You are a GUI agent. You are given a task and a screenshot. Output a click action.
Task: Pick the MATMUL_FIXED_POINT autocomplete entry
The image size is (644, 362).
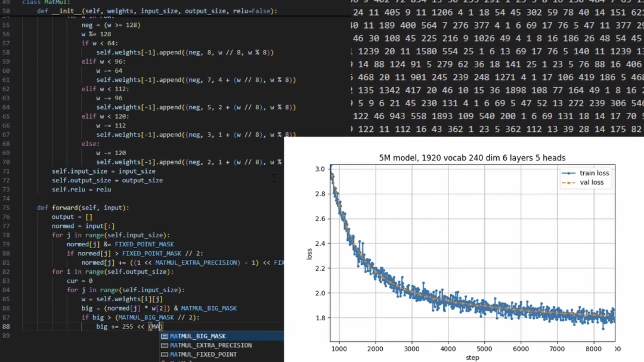coord(203,354)
